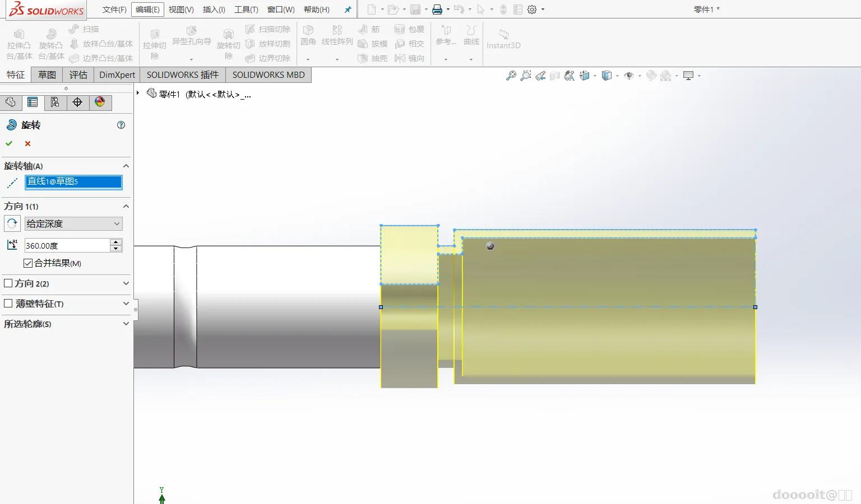Cancel the revolve with red X
Viewport: 861px width, 504px height.
click(27, 144)
